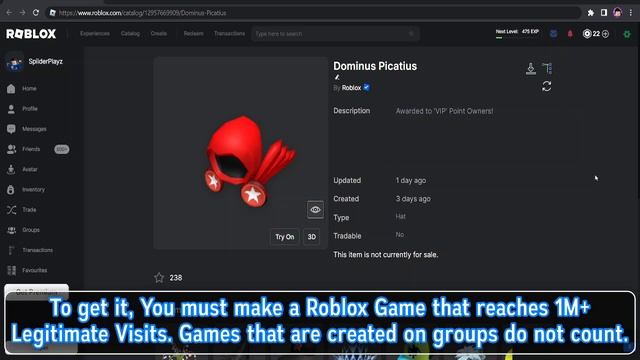This screenshot has height=360, width=640.
Task: Open Friends in the sidebar
Action: point(31,149)
